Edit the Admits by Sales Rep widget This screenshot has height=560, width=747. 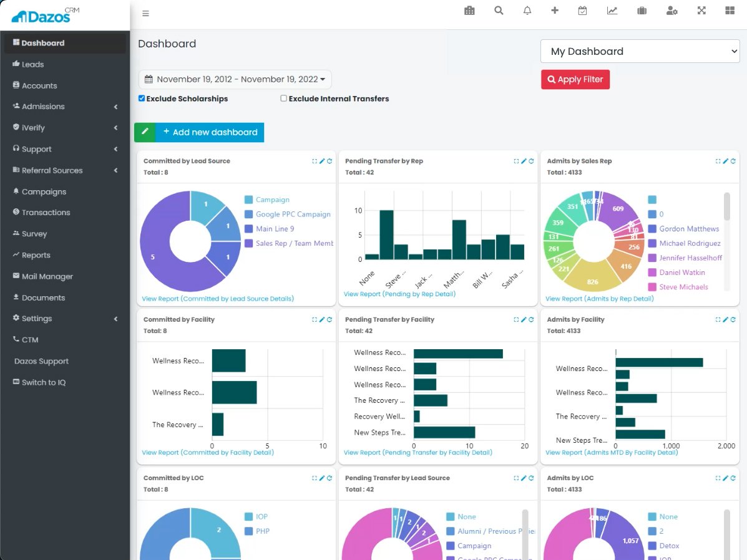point(726,161)
